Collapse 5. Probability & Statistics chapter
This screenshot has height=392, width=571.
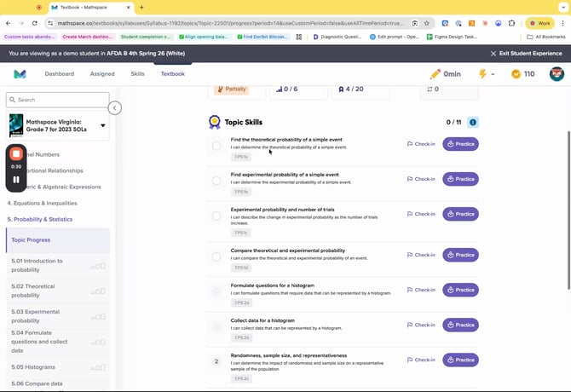(x=40, y=220)
